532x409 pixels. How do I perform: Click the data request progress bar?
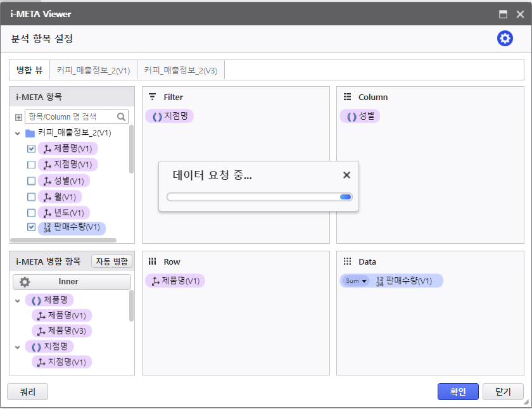click(x=260, y=197)
